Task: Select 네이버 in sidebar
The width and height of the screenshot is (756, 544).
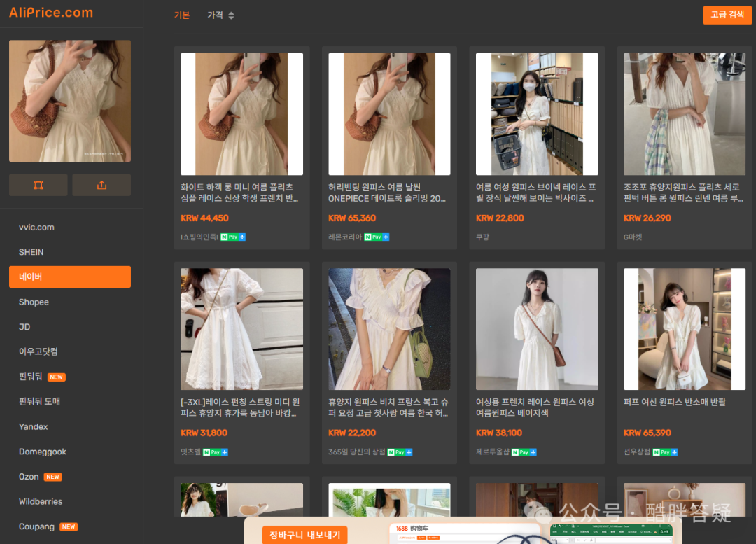Action: pyautogui.click(x=70, y=277)
